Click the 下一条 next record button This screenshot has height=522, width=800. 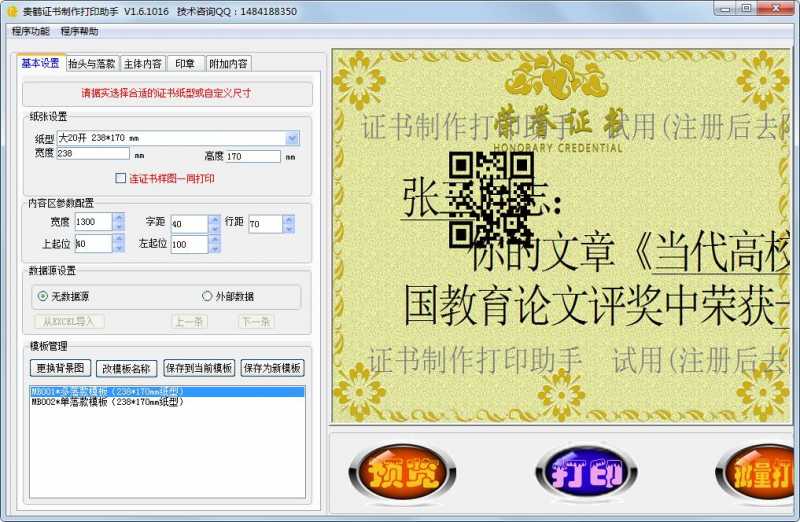click(x=256, y=321)
